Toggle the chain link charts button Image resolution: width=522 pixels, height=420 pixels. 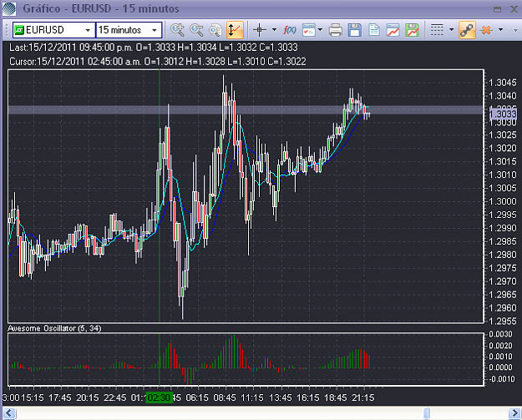click(x=467, y=30)
